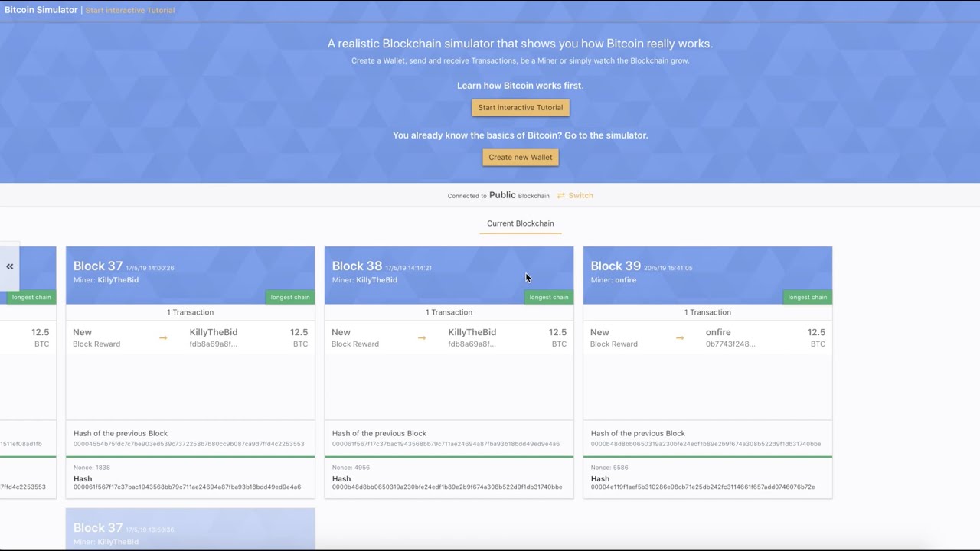Viewport: 980px width, 551px height.
Task: Click 12.5 BTC amount in Block 37
Action: (x=299, y=337)
